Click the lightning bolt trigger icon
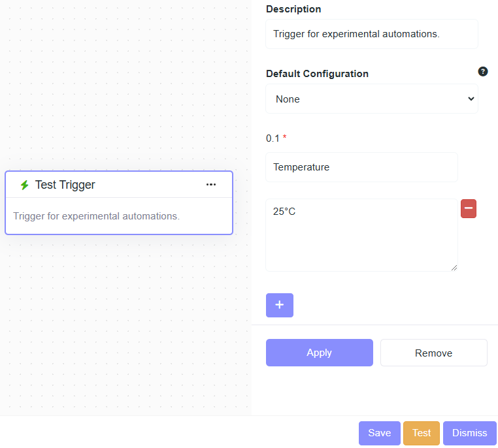Viewport: 498px width, 448px height. (x=25, y=185)
